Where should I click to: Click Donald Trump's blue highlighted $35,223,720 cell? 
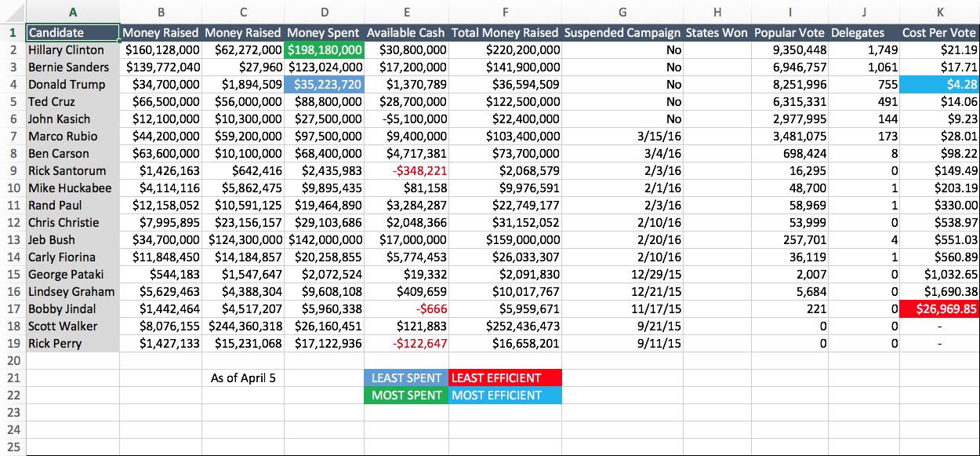tap(323, 84)
